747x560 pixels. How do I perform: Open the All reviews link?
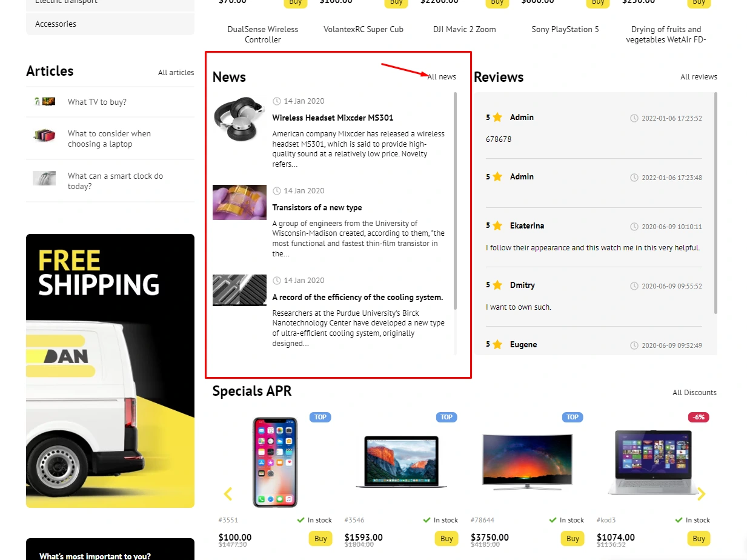click(x=699, y=77)
